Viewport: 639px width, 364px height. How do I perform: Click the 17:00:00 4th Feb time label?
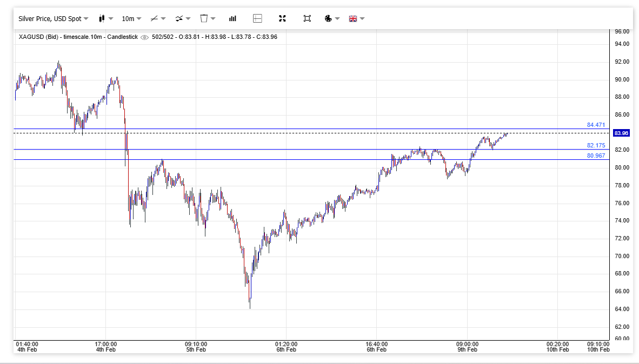click(x=106, y=347)
